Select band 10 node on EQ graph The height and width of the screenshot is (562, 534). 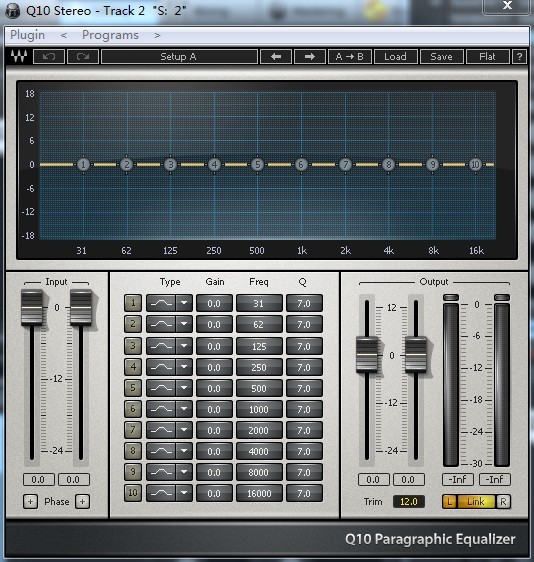coord(476,165)
